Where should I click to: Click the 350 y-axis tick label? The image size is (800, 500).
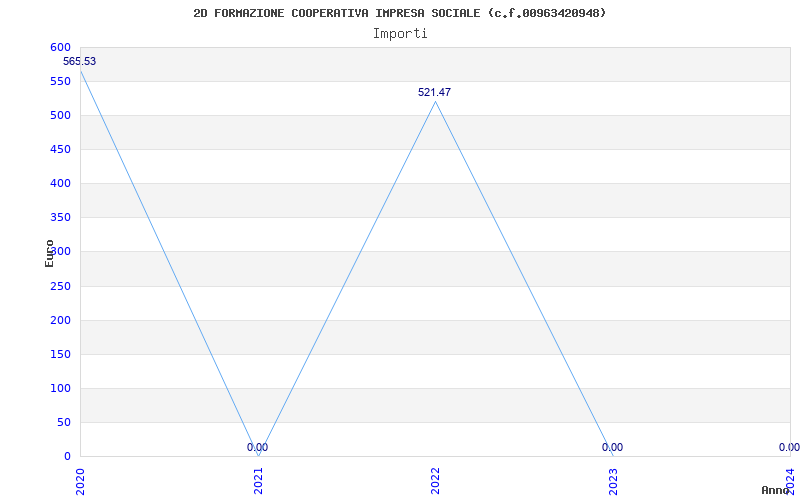(60, 218)
